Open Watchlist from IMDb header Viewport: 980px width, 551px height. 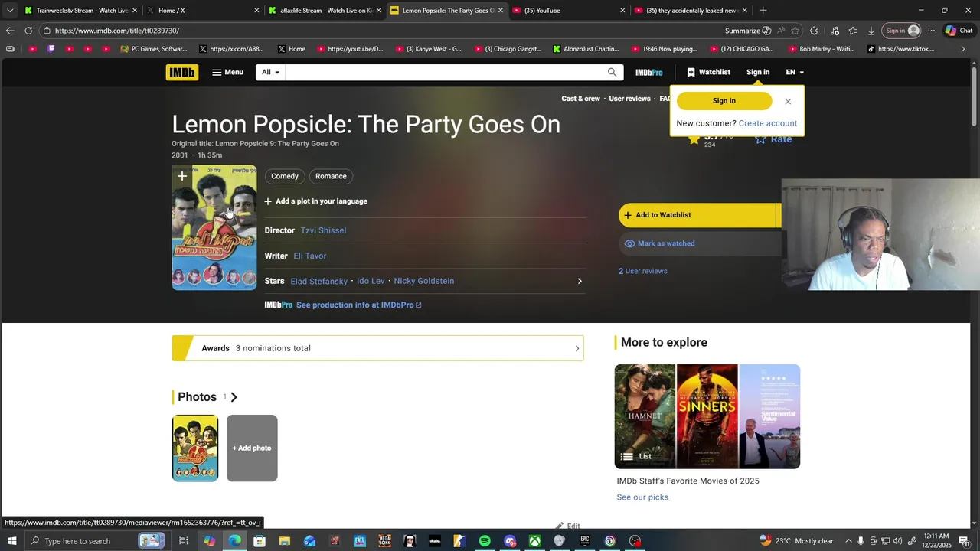708,72
